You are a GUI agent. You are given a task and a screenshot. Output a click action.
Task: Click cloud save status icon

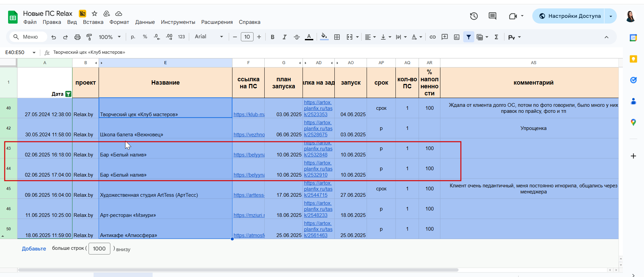point(119,13)
